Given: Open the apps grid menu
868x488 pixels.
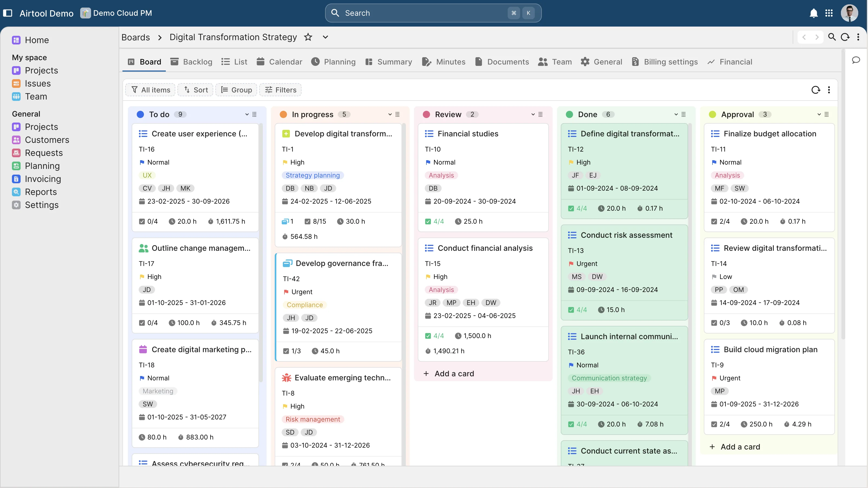Looking at the screenshot, I should tap(829, 13).
